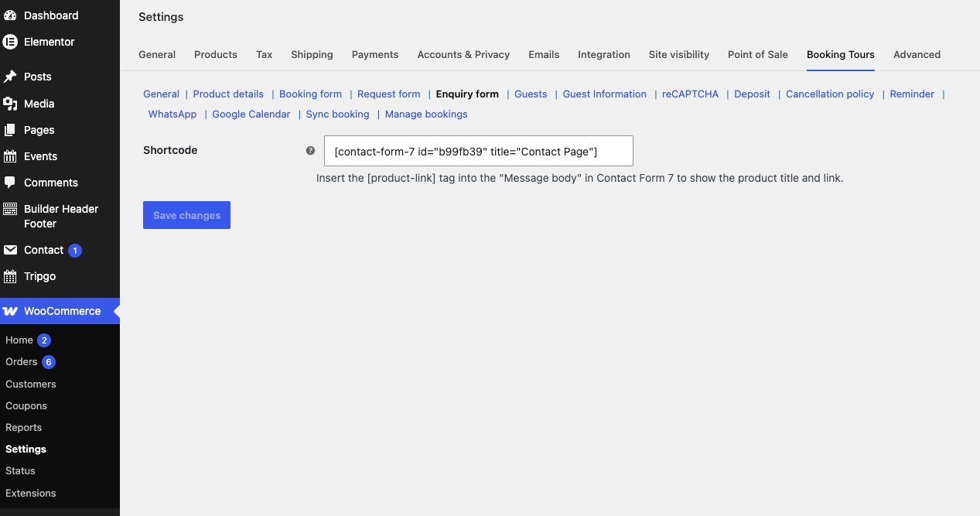Image resolution: width=980 pixels, height=516 pixels.
Task: Go to the Sync booking section
Action: click(x=337, y=114)
